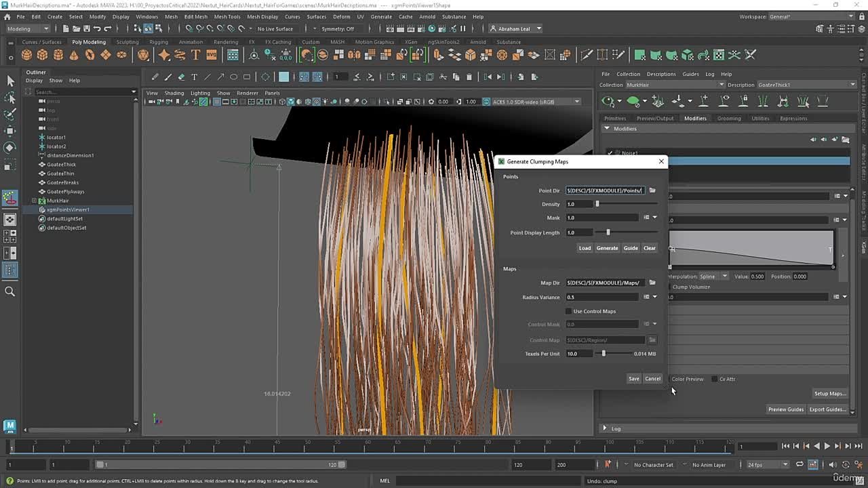Select GoateeThin in the Outliner
The image size is (868, 488).
tap(60, 174)
